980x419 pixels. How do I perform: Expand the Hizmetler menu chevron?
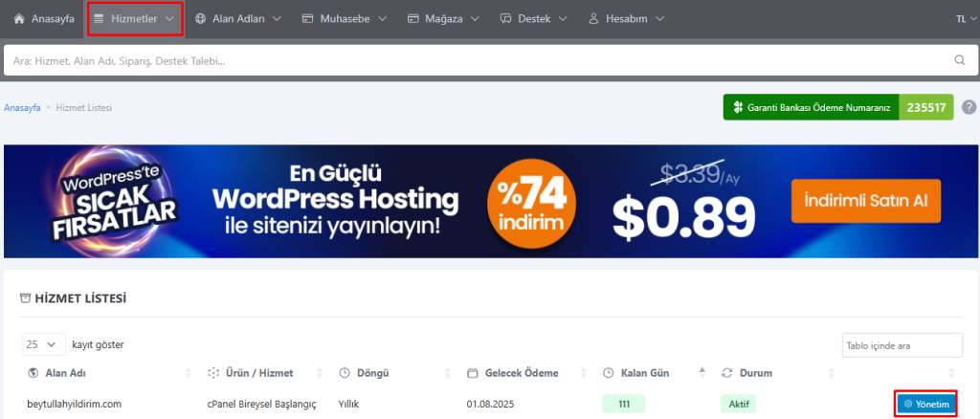pos(169,19)
